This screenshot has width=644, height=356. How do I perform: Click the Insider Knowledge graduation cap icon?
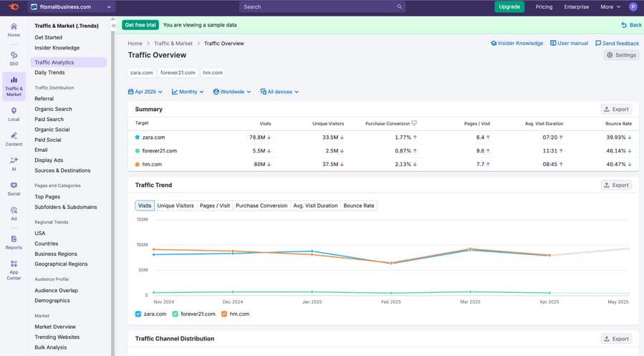pyautogui.click(x=494, y=43)
